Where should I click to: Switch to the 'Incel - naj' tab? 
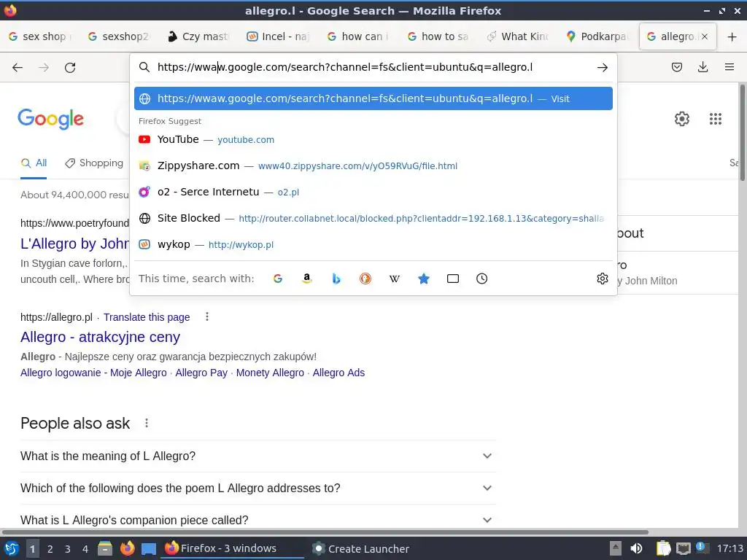pyautogui.click(x=279, y=36)
